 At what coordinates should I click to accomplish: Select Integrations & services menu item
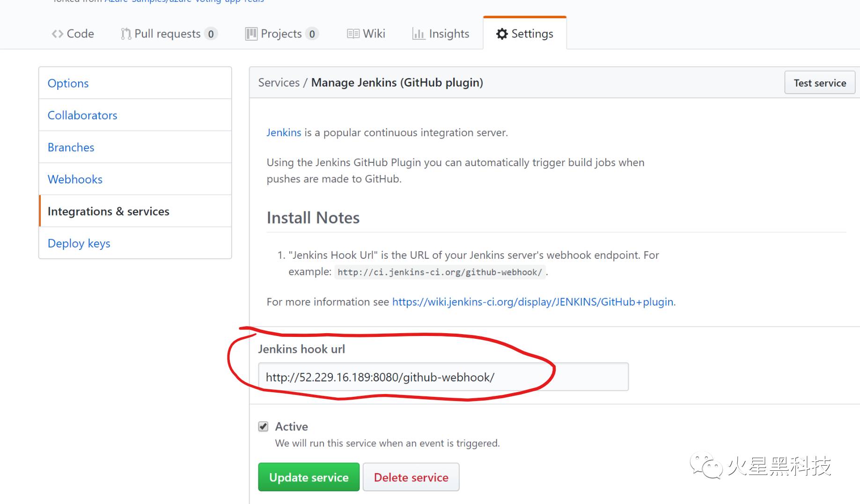[135, 211]
